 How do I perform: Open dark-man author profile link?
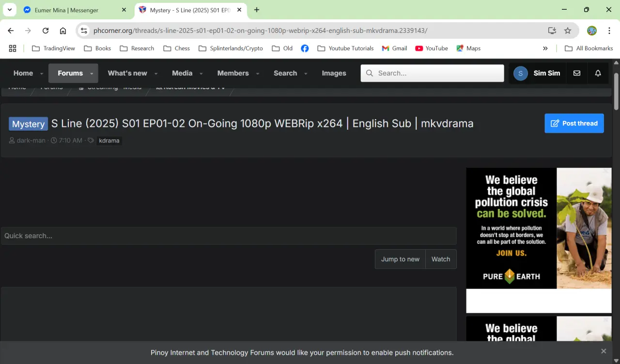31,140
